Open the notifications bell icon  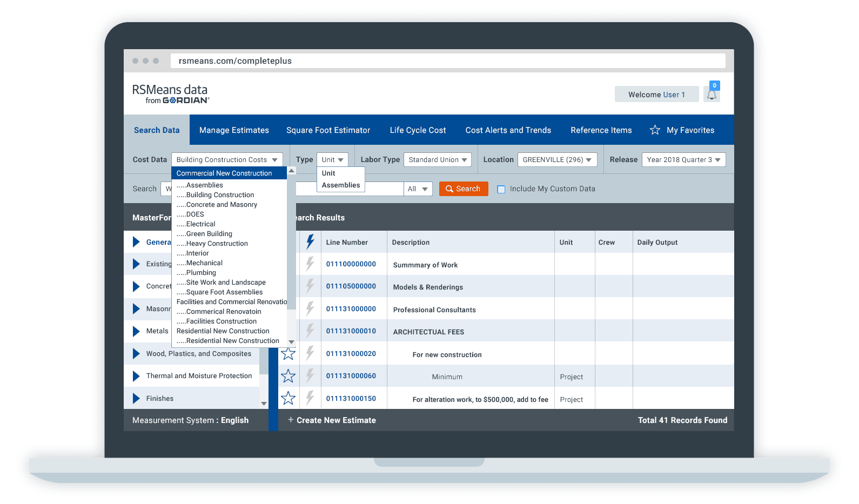click(712, 95)
